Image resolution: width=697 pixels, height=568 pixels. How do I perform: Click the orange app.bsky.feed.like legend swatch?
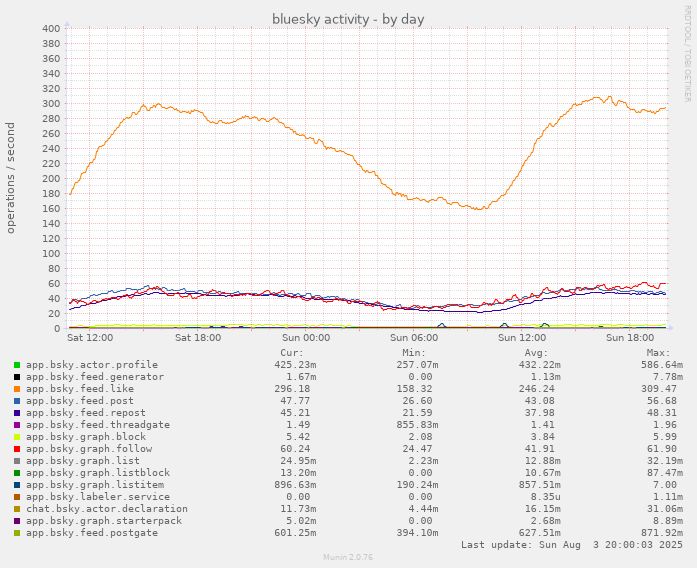(17, 389)
